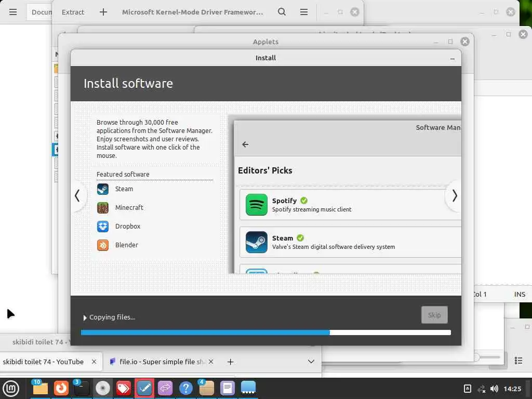Click the Spotify logo in Editors' Picks
This screenshot has height=399, width=532.
click(x=257, y=205)
